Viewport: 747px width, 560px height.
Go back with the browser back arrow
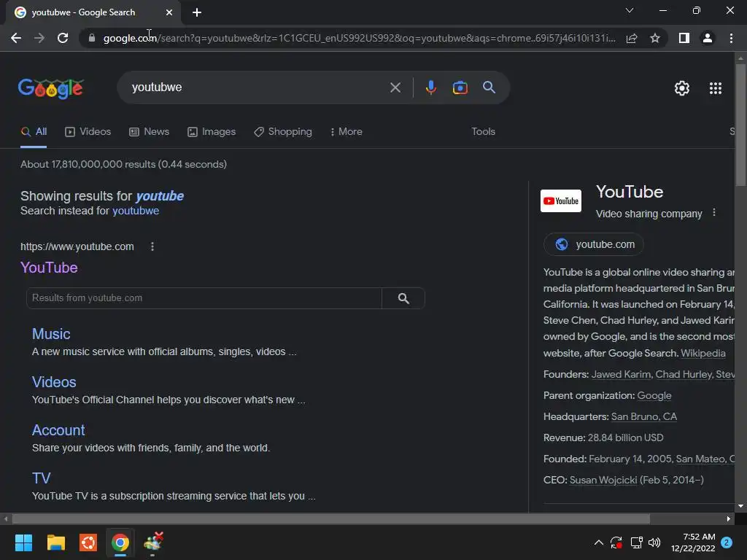(16, 38)
